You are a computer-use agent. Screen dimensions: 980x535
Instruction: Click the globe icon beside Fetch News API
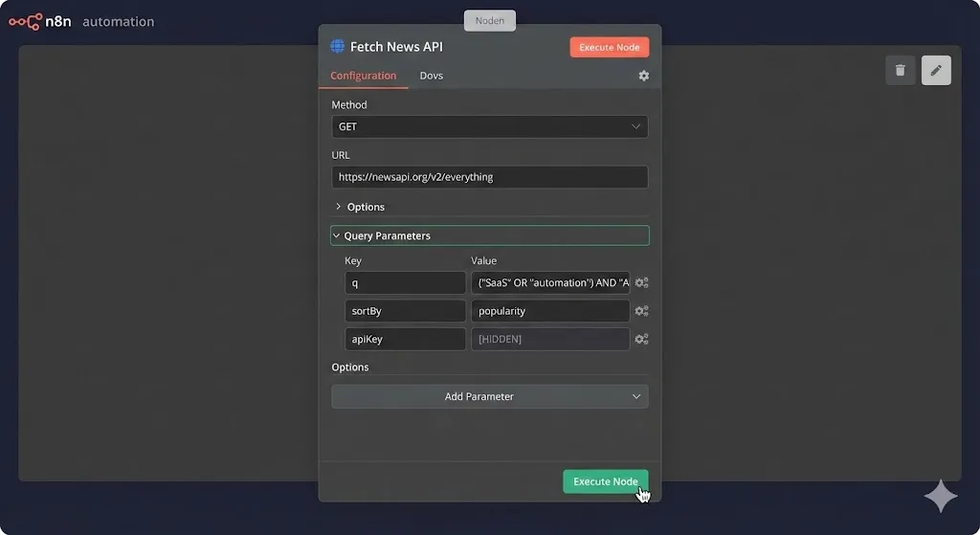(x=338, y=46)
